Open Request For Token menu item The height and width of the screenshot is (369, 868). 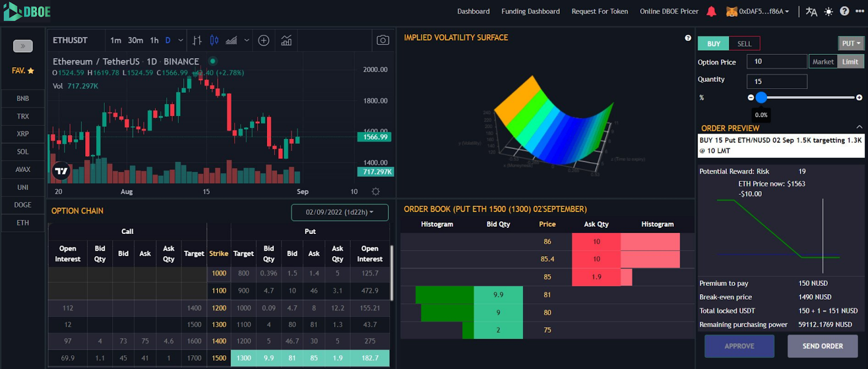(599, 11)
